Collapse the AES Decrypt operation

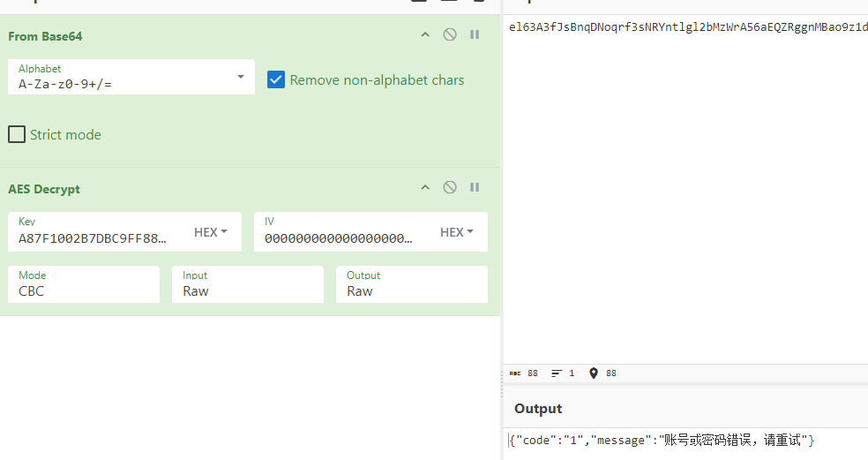(425, 188)
